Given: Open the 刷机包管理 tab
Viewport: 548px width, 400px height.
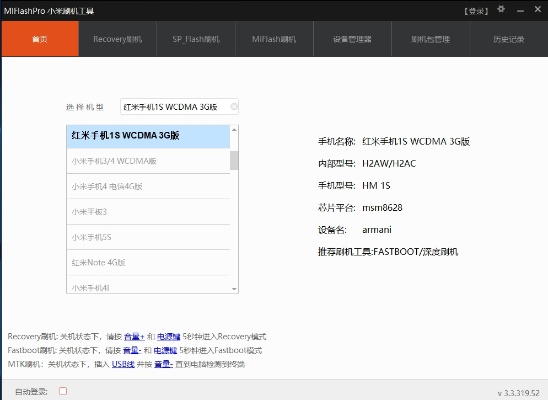Looking at the screenshot, I should pyautogui.click(x=430, y=39).
